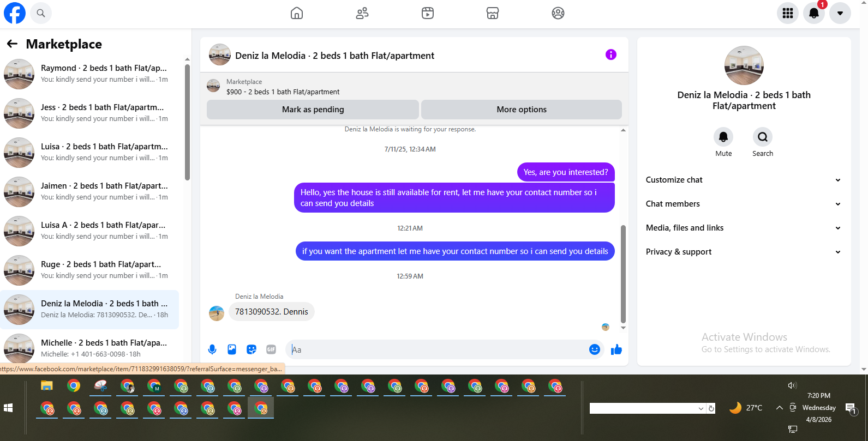Expand Chat members section
The width and height of the screenshot is (868, 441).
[744, 204]
